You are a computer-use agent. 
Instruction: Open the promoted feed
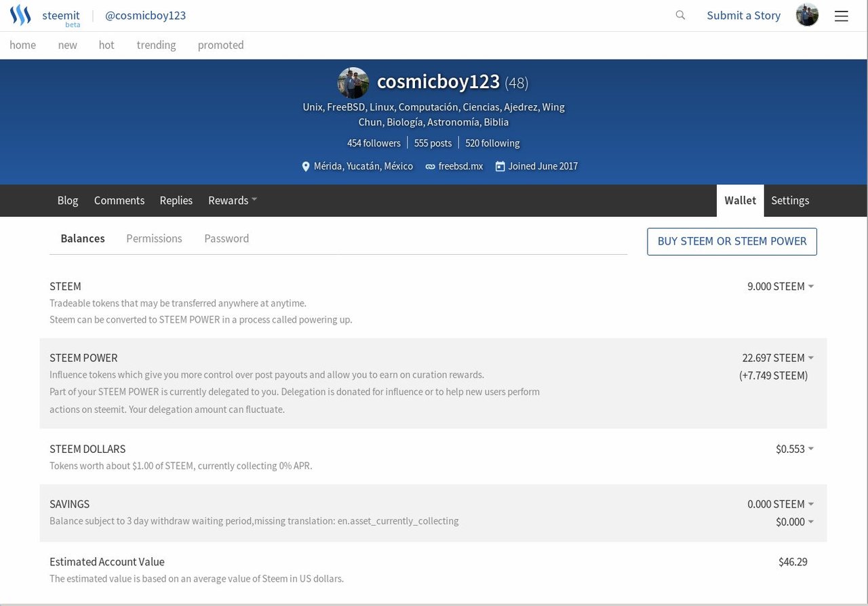point(220,45)
